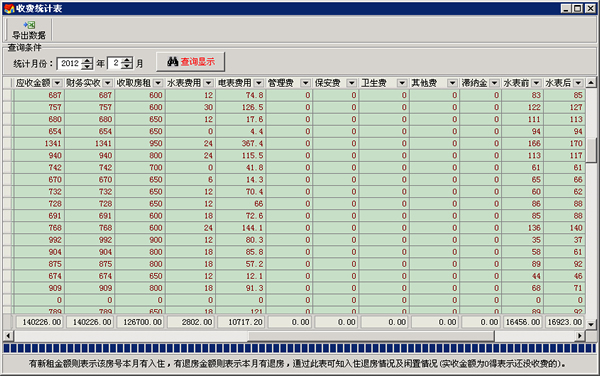Select the 财务实收 cell 992
The image size is (600, 376).
(x=89, y=240)
